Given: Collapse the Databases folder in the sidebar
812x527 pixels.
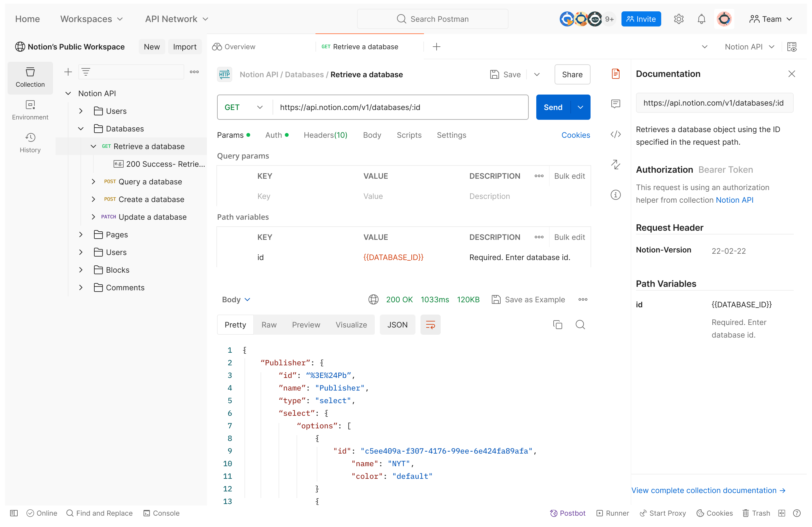Looking at the screenshot, I should [81, 129].
